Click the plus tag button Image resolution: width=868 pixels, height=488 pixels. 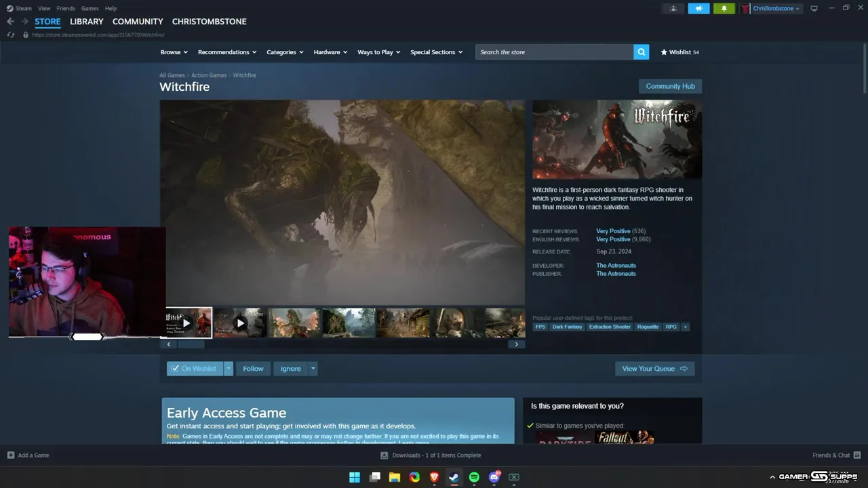[685, 327]
